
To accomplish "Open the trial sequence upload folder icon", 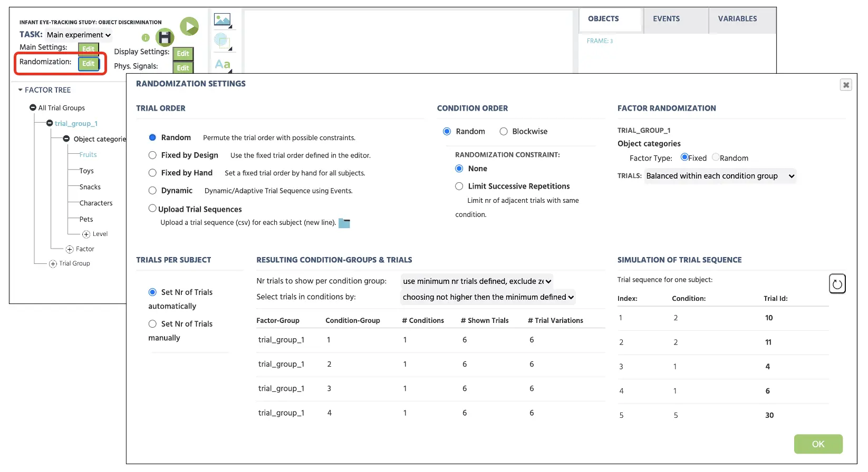I will pyautogui.click(x=344, y=223).
